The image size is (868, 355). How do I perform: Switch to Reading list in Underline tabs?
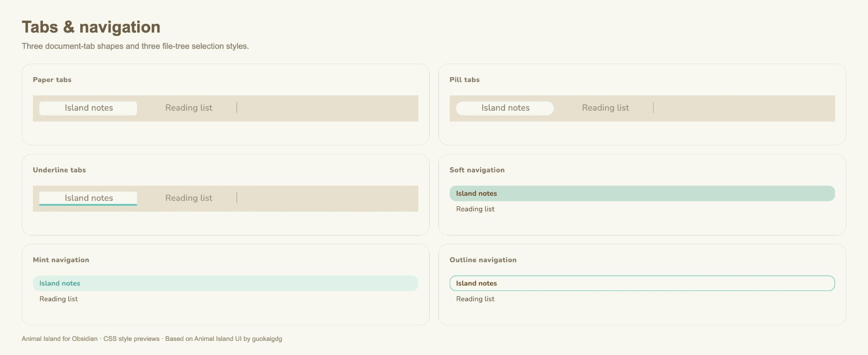[189, 198]
